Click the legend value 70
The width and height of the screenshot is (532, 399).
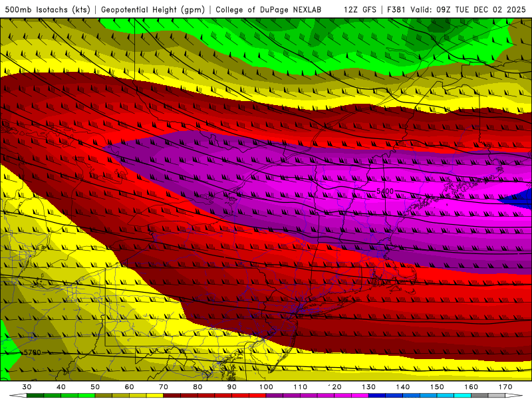point(164,387)
